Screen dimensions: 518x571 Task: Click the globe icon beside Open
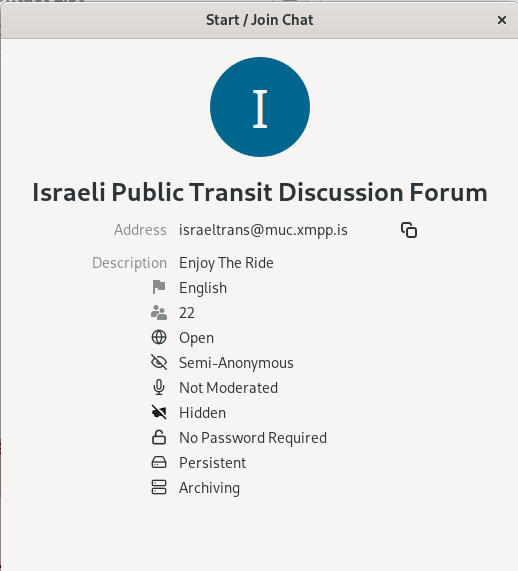[159, 337]
